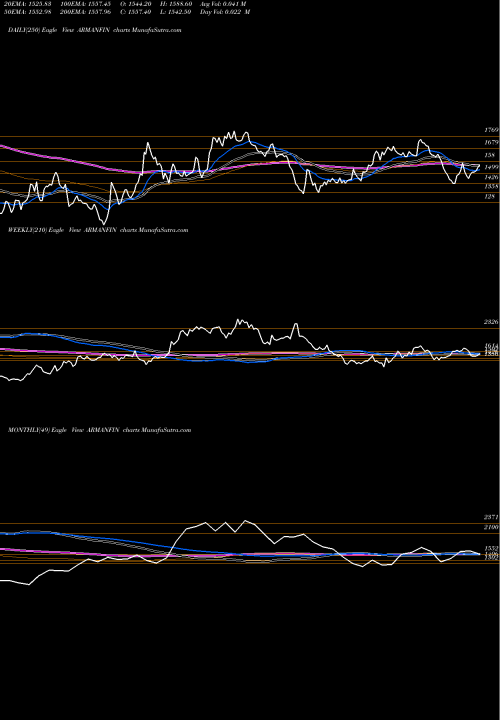Click the 100EMA value in header
The height and width of the screenshot is (720, 500).
point(85,4)
